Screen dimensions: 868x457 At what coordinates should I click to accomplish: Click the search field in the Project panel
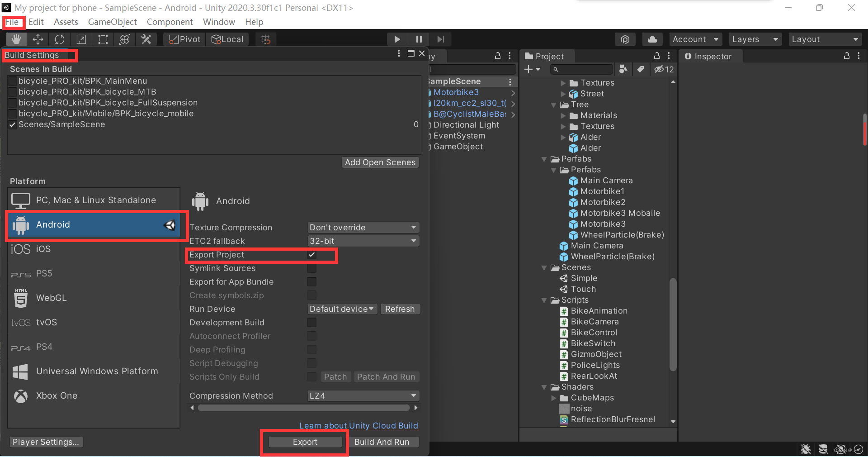tap(581, 69)
